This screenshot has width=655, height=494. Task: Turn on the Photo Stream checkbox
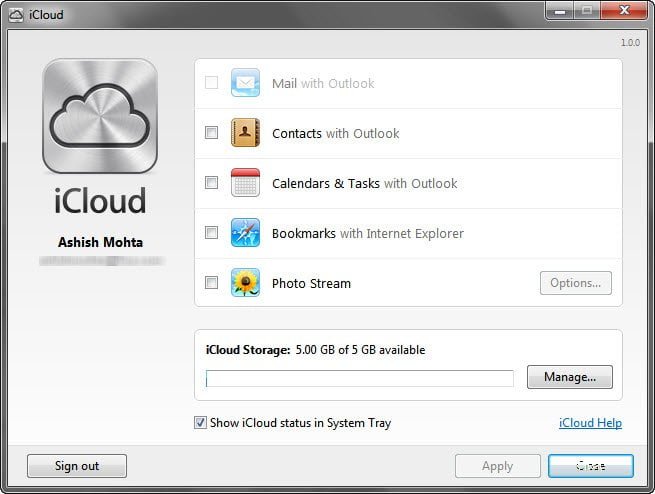click(x=211, y=283)
